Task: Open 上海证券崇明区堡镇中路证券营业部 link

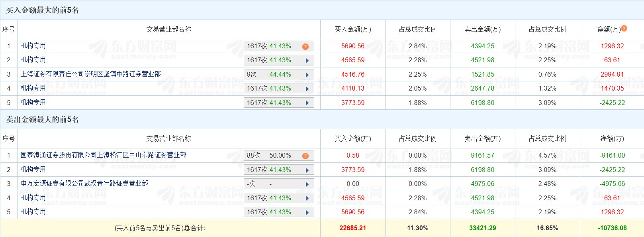Action: tap(91, 74)
